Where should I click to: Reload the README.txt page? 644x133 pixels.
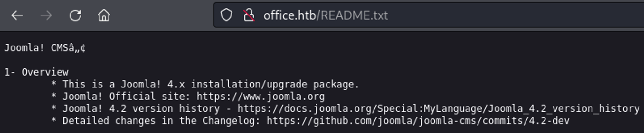tap(75, 15)
